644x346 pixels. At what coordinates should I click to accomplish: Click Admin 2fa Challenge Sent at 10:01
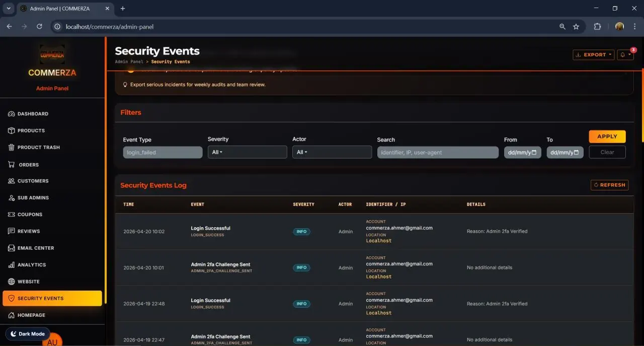[220, 264]
